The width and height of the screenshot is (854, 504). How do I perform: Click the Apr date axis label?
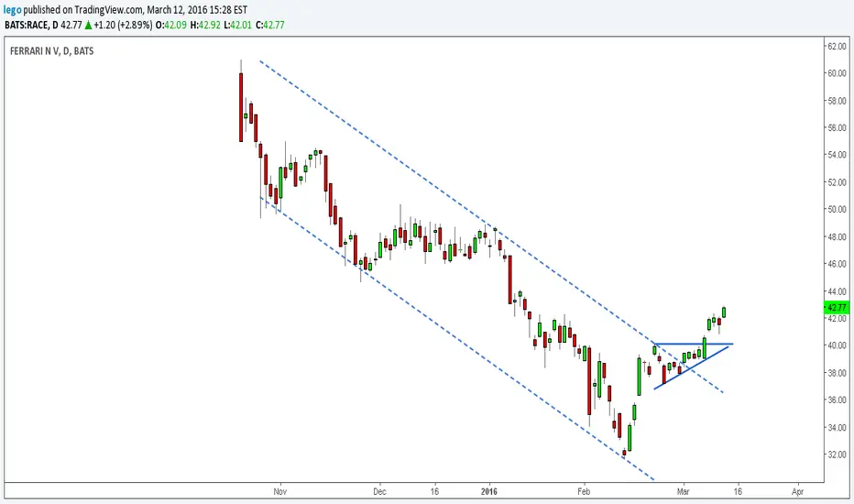pyautogui.click(x=797, y=491)
